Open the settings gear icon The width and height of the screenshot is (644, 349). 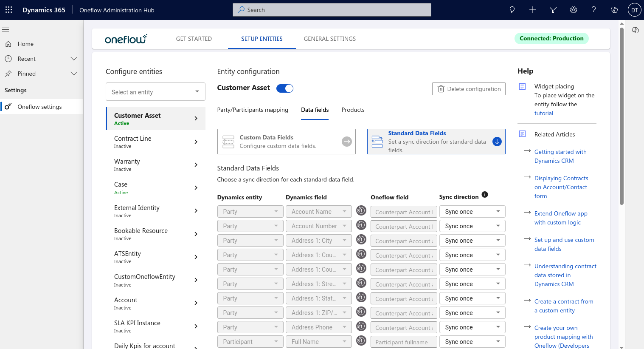(x=574, y=10)
